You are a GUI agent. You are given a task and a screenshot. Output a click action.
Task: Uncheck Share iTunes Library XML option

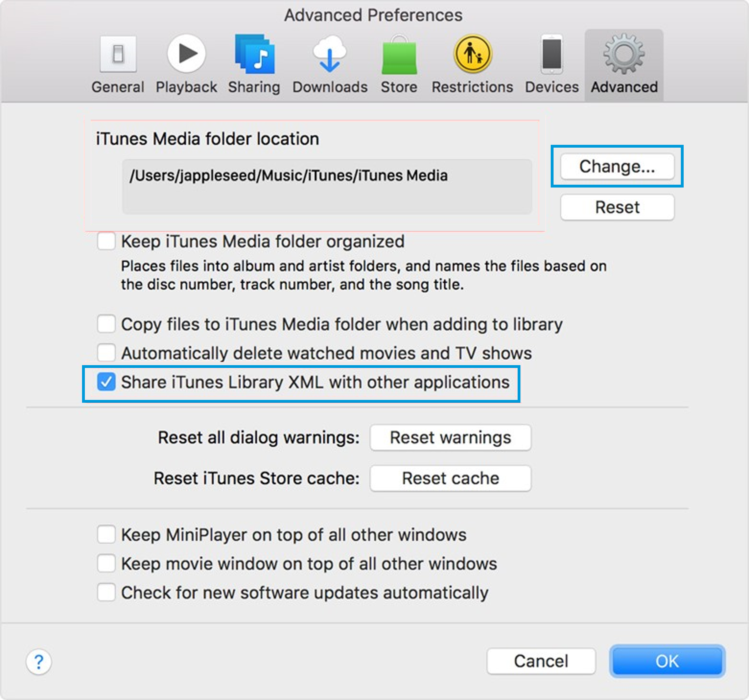point(106,382)
